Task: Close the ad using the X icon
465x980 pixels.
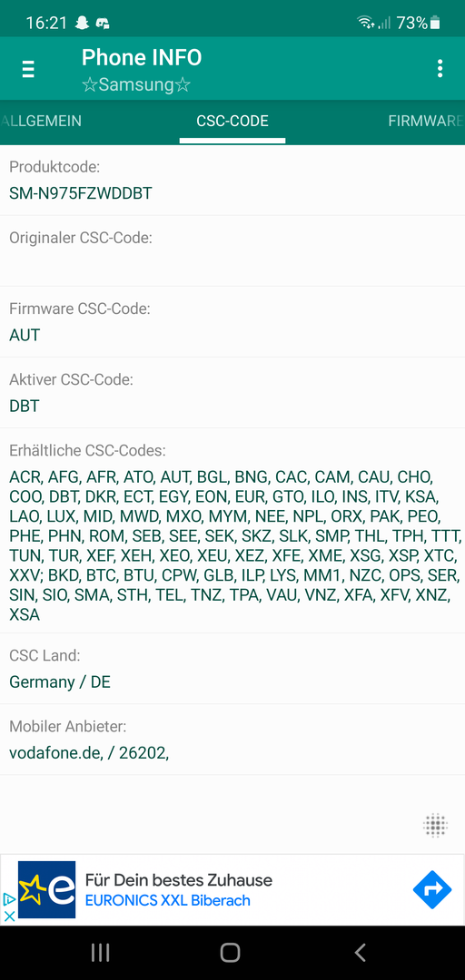Action: tap(9, 916)
